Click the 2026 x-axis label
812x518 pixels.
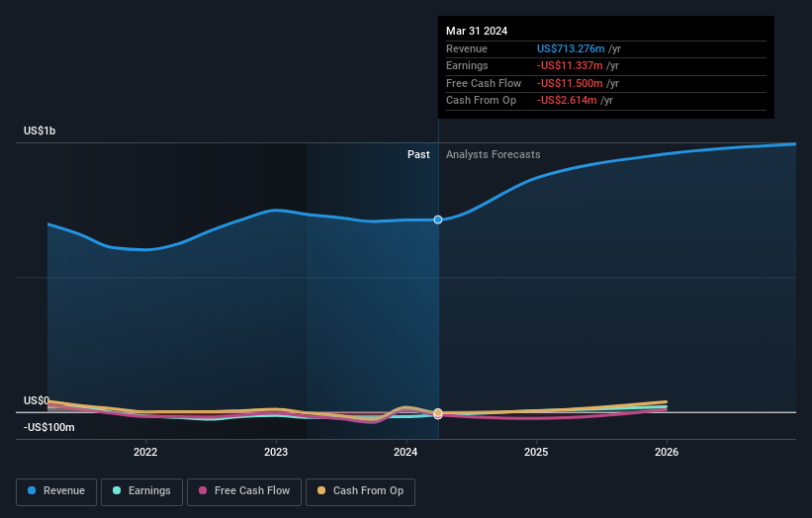pyautogui.click(x=667, y=452)
